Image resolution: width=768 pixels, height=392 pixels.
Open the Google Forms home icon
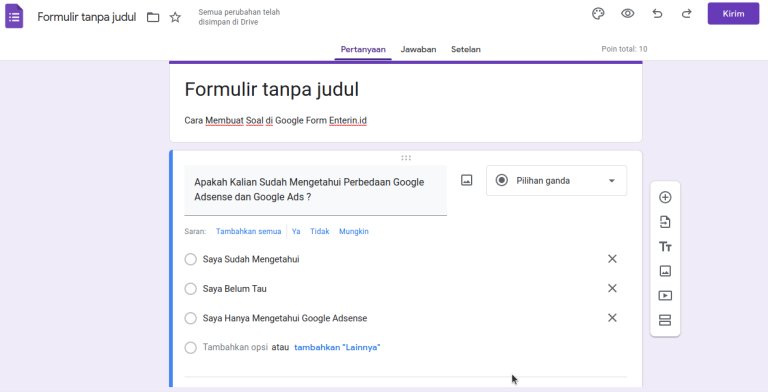coord(14,16)
